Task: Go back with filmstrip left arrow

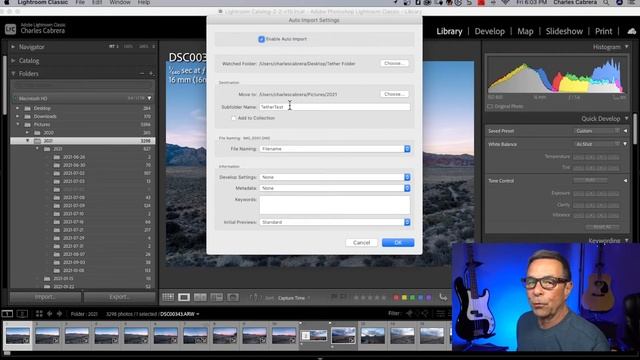Action: point(49,313)
